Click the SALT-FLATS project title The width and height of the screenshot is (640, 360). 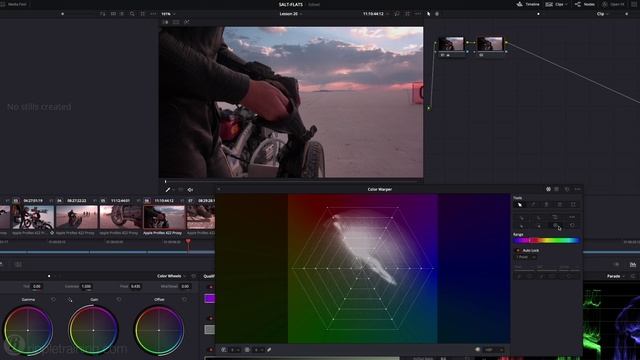point(291,4)
